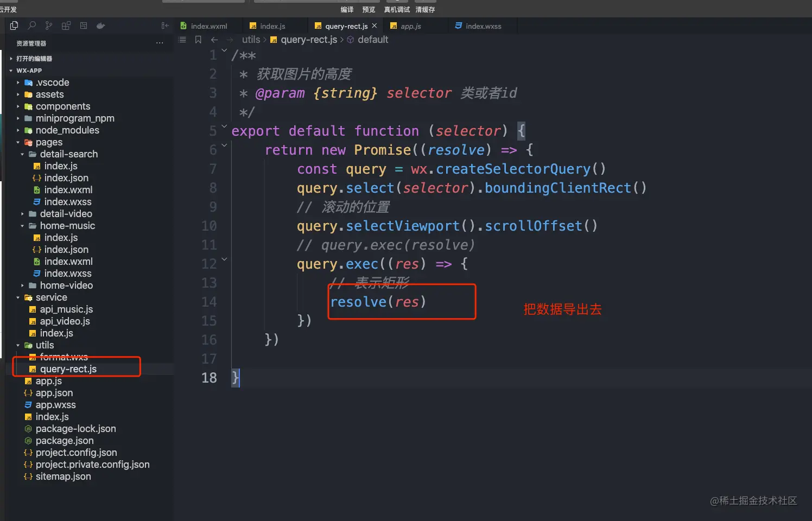This screenshot has width=812, height=521.
Task: Fold the comment block at line 1
Action: 224,50
